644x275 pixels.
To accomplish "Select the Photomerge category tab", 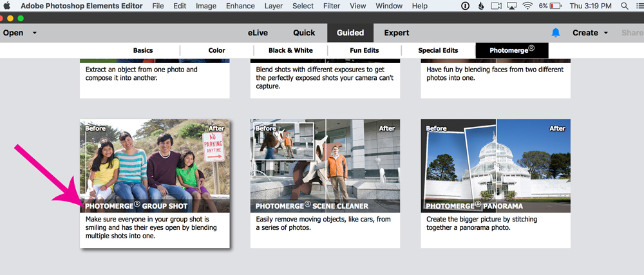I will [x=512, y=50].
